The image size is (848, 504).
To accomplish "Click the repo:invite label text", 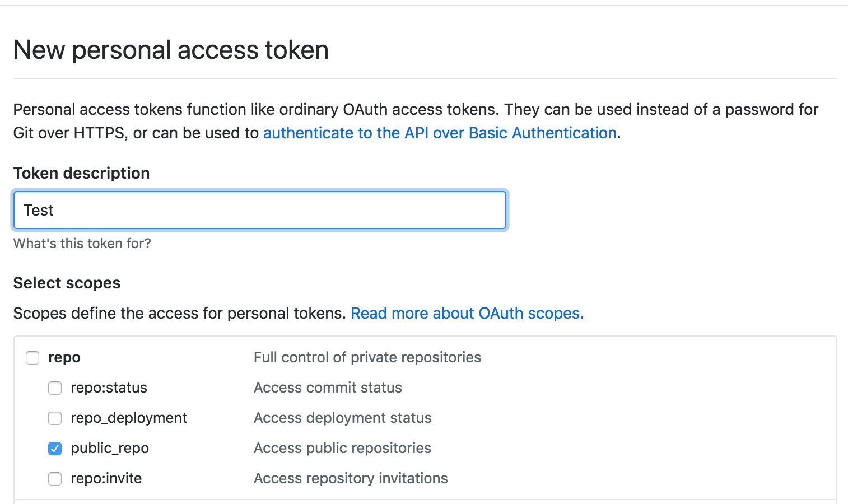I will [106, 478].
